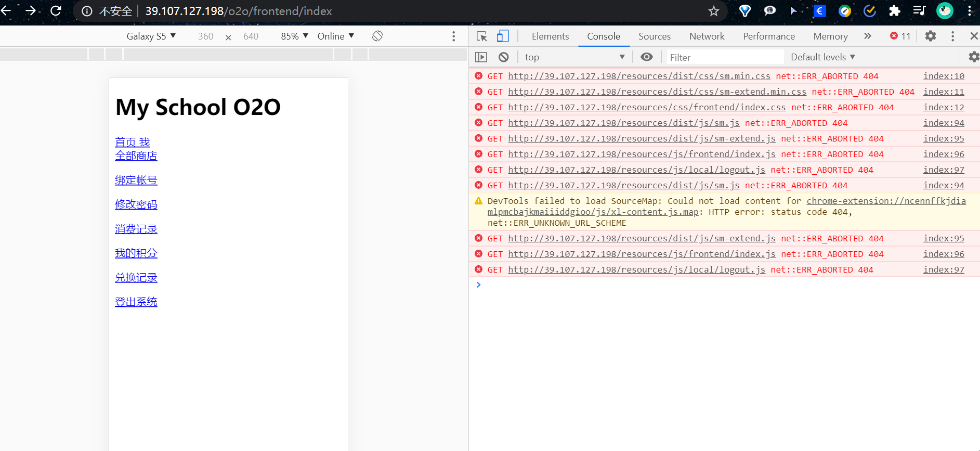
Task: Open console settings gear icon
Action: click(974, 57)
